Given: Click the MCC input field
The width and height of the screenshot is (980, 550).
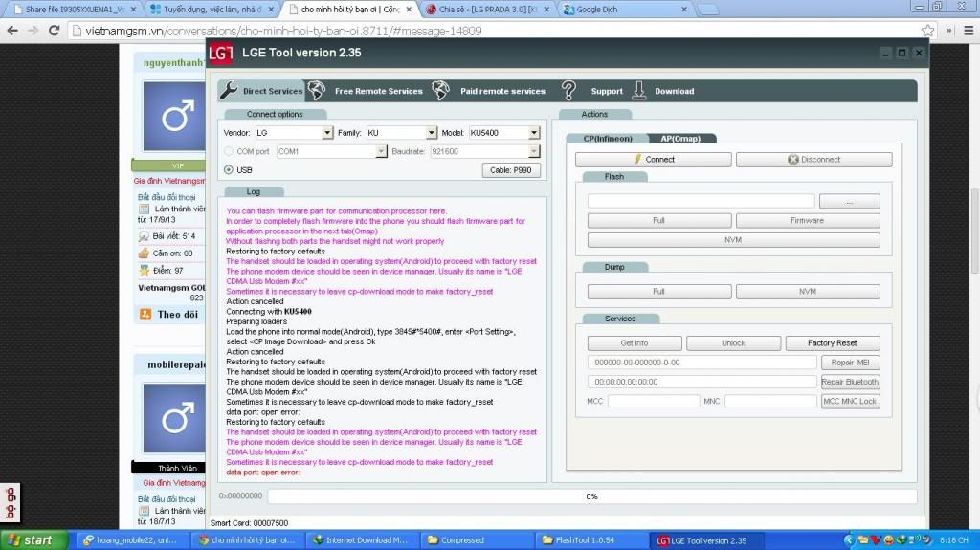Looking at the screenshot, I should pyautogui.click(x=653, y=401).
